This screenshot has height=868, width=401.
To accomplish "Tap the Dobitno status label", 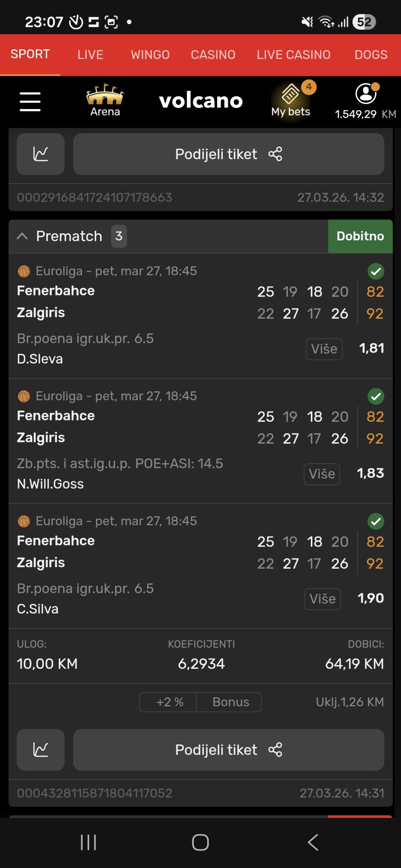I will [360, 236].
